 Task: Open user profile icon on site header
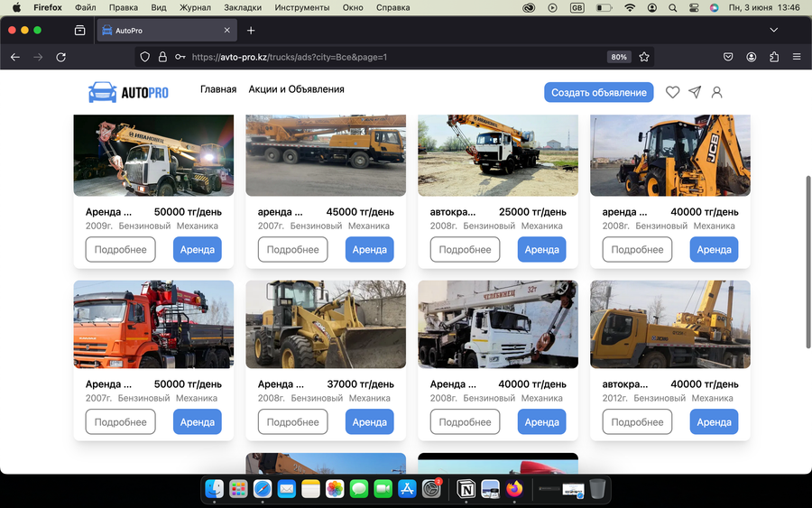point(716,92)
